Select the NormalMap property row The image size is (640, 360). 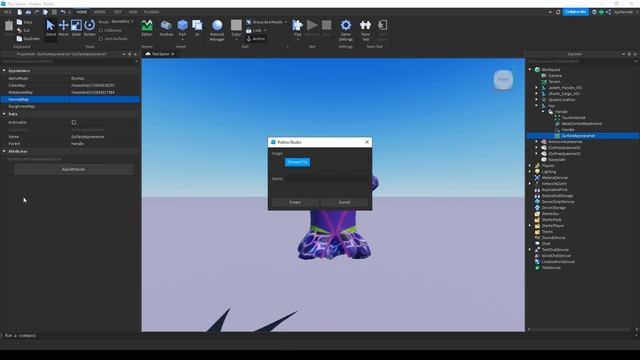70,100
